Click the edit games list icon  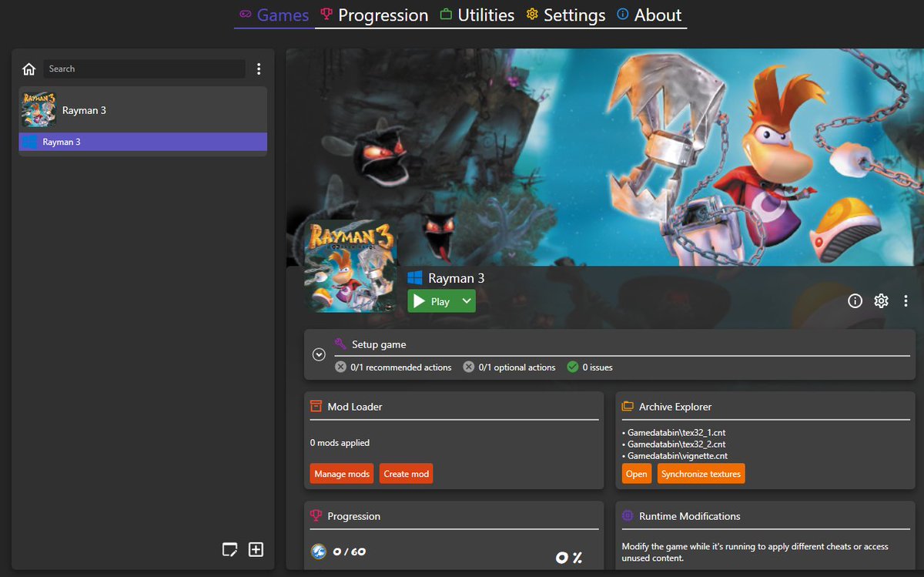pos(229,549)
